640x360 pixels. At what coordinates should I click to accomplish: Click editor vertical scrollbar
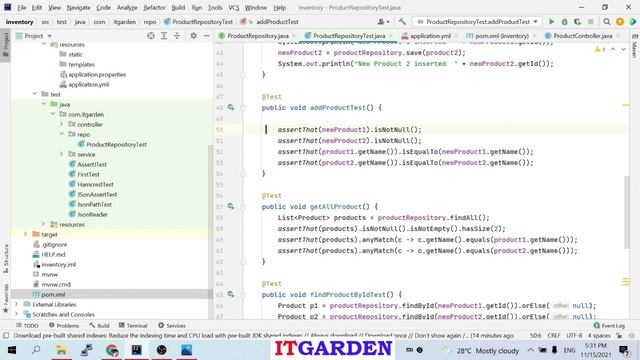[x=627, y=211]
